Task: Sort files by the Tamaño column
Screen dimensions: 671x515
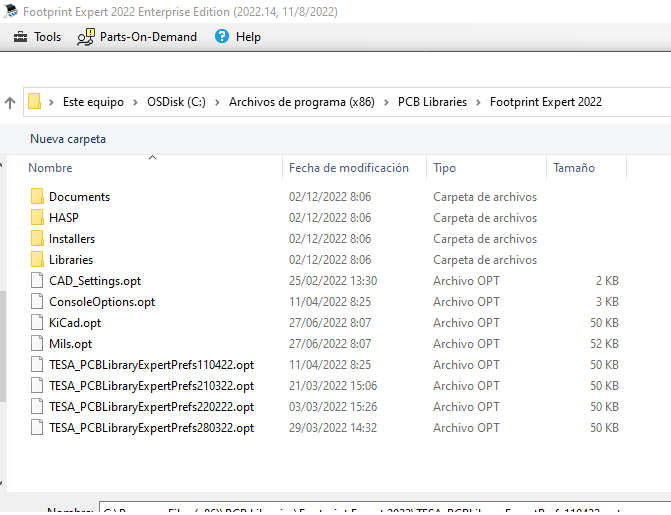Action: 573,168
